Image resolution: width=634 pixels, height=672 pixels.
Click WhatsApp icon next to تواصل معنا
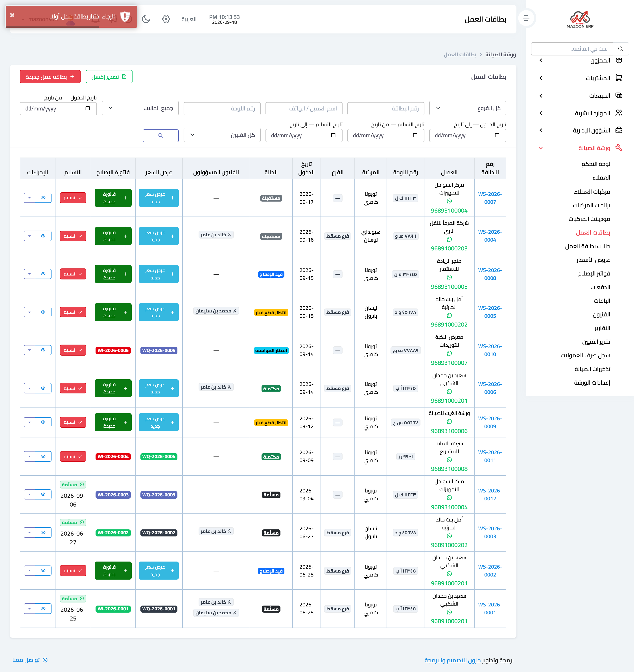45,660
